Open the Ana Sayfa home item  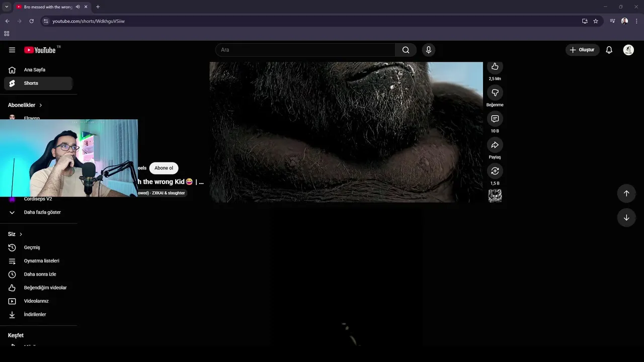tap(39, 70)
